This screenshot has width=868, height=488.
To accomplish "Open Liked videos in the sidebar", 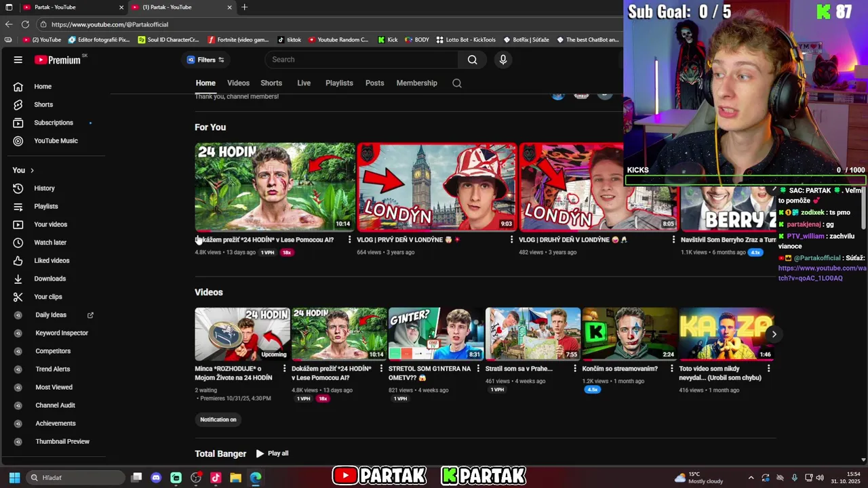I will [53, 260].
